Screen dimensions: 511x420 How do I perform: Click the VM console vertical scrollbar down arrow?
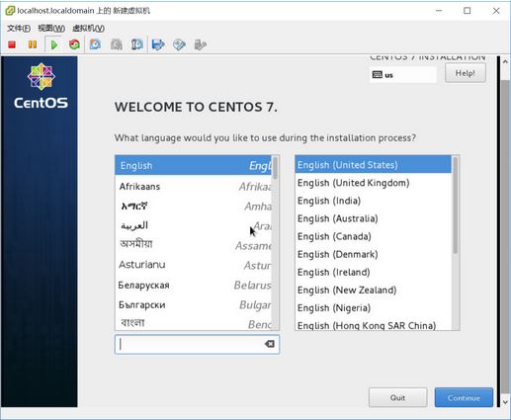pyautogui.click(x=505, y=401)
